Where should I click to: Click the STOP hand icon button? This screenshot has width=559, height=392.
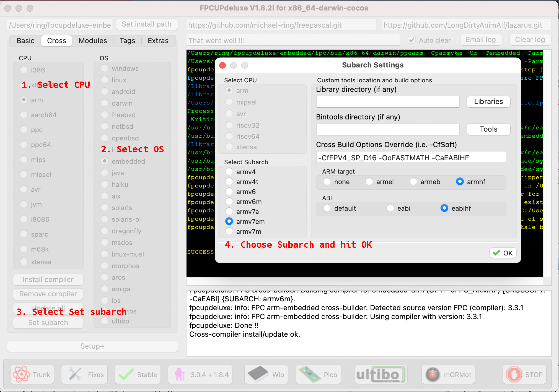click(x=525, y=374)
